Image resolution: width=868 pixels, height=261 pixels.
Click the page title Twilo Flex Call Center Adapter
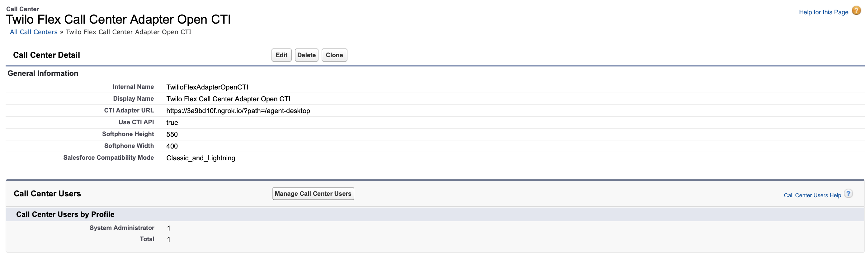(x=118, y=20)
